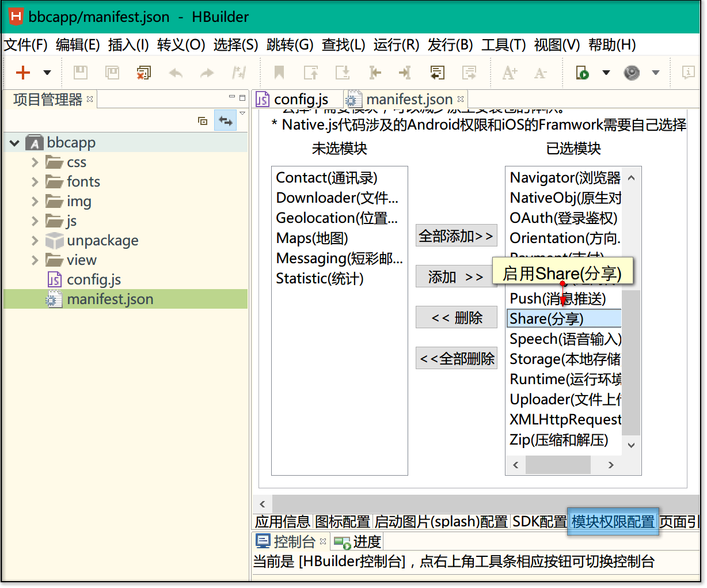Open the 运行(R) menu
This screenshot has width=707, height=588.
pos(396,45)
